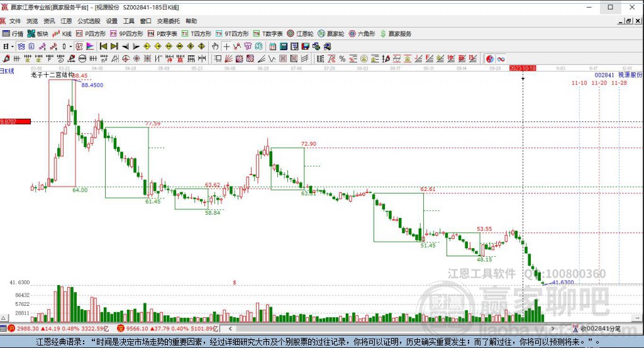Image resolution: width=644 pixels, height=348 pixels.
Task: Click the yin-yang circle icon
Action: 489,58
